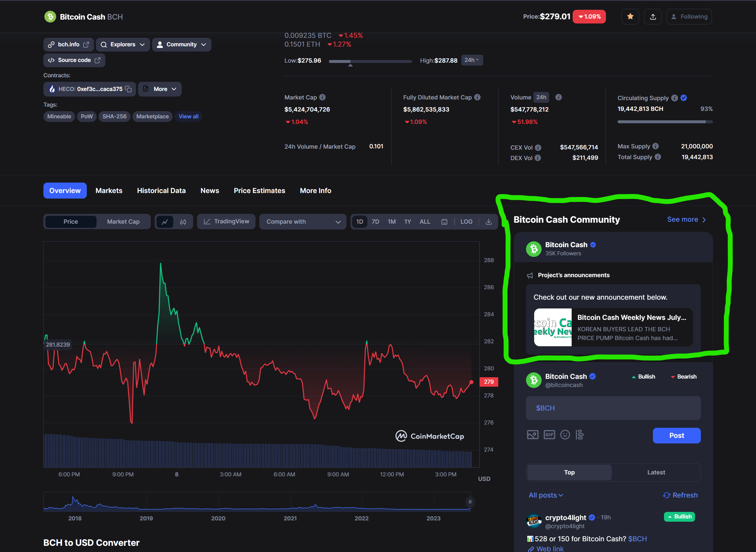
Task: Open the Markets tab
Action: coord(109,191)
